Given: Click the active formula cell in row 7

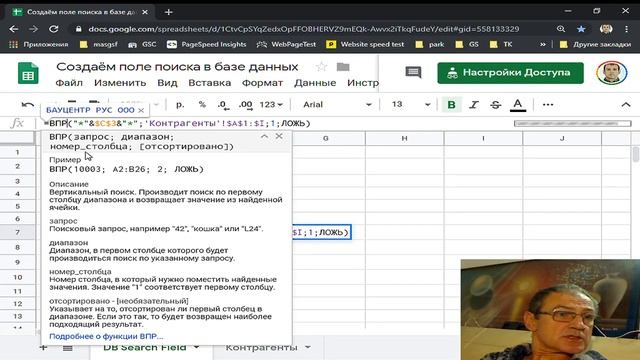Looking at the screenshot, I should (x=322, y=232).
